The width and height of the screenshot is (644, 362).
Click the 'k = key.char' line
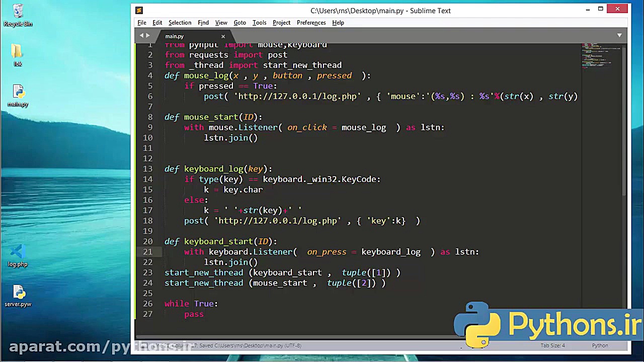click(233, 190)
